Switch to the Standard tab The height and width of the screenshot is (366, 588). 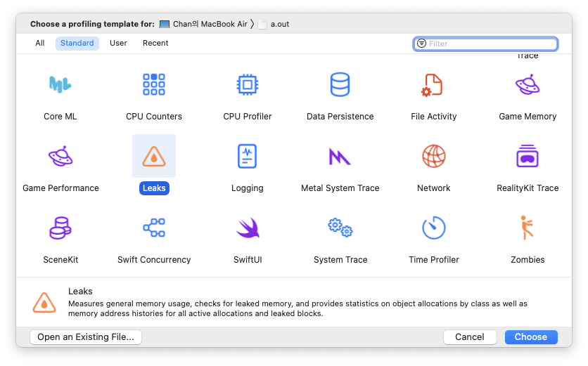tap(77, 43)
